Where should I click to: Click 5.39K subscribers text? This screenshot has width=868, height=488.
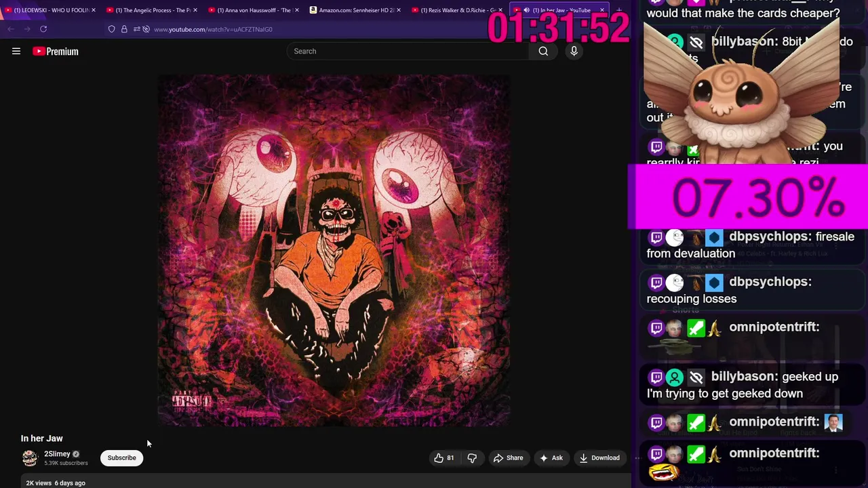66,463
